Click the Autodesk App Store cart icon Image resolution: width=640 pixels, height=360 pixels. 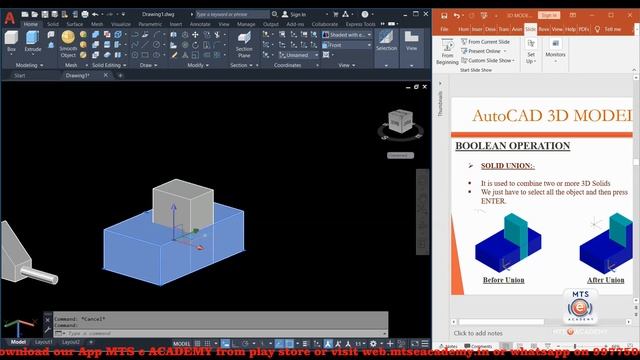(336, 14)
